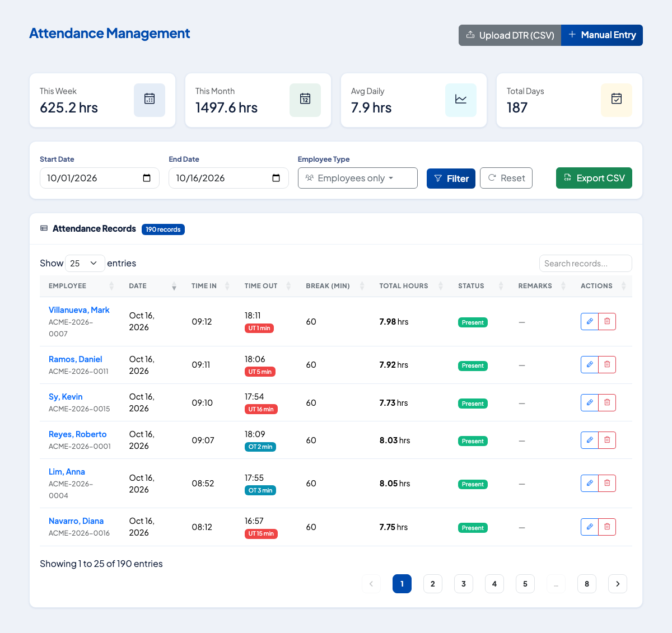Click the Manual Entry button
Screen dimensions: 672x633
pos(602,35)
